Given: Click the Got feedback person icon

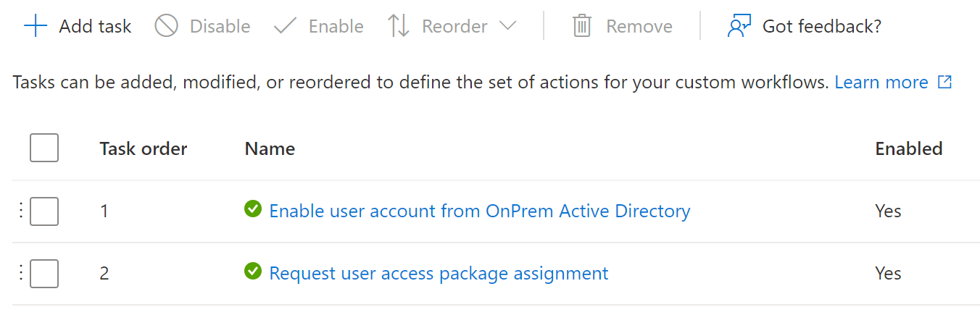Looking at the screenshot, I should [x=739, y=27].
